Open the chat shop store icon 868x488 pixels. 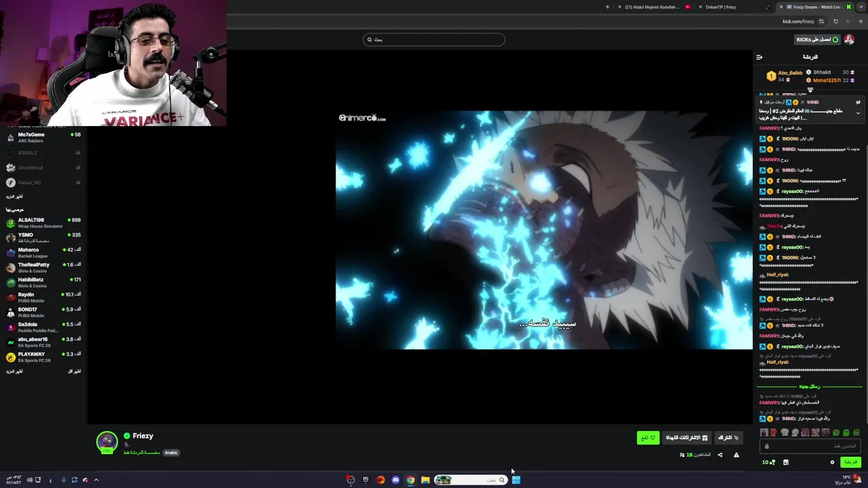coord(786,462)
